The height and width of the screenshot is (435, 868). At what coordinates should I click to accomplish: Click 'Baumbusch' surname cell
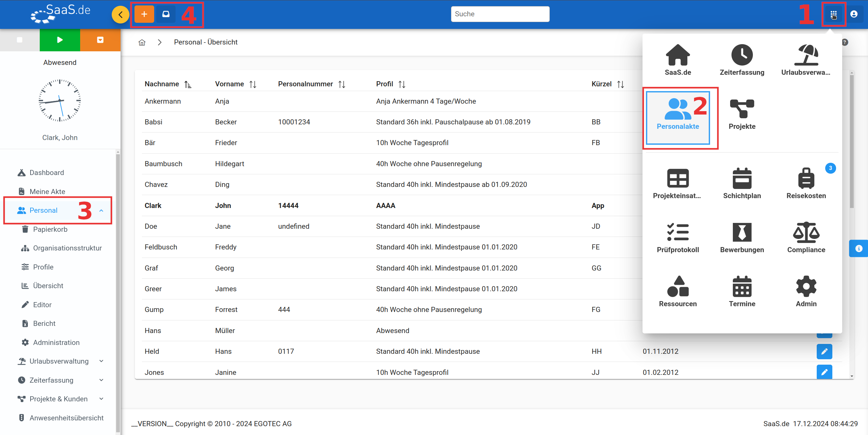(x=163, y=164)
